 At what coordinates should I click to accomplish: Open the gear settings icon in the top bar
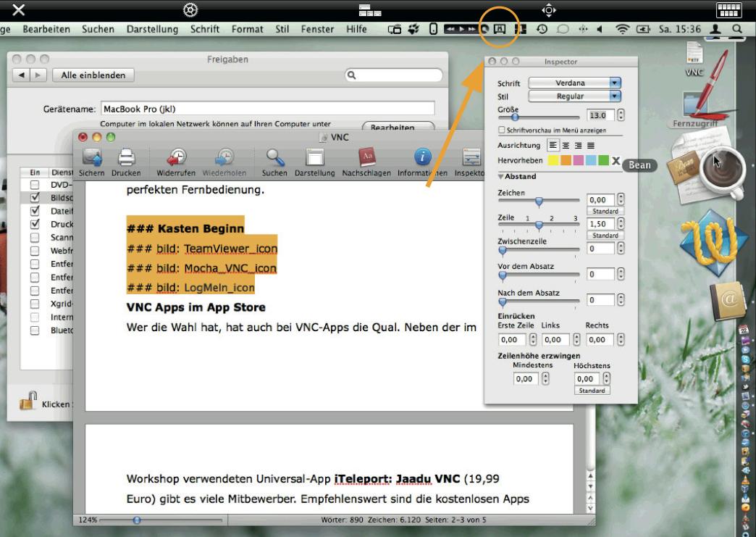(190, 9)
